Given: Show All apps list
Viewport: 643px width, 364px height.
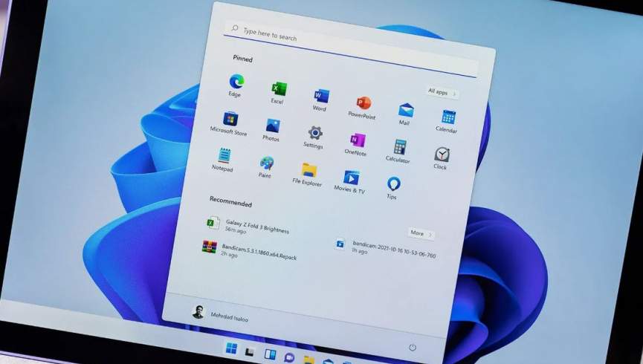Looking at the screenshot, I should pyautogui.click(x=442, y=92).
